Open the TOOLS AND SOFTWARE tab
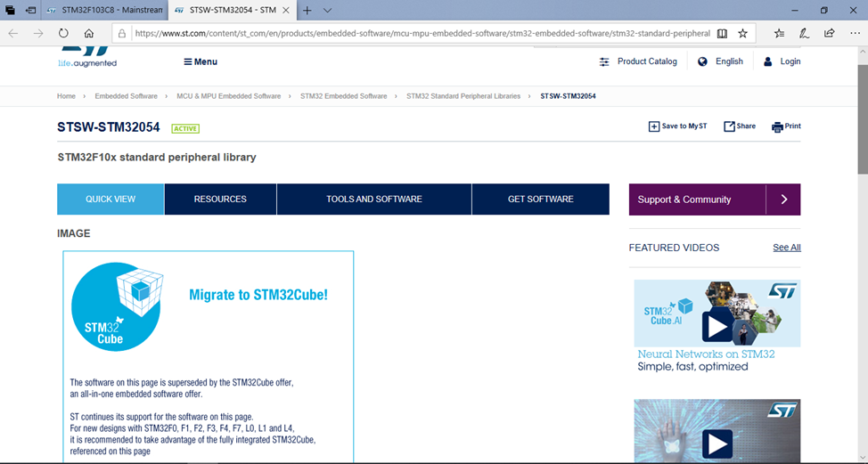 [x=374, y=199]
